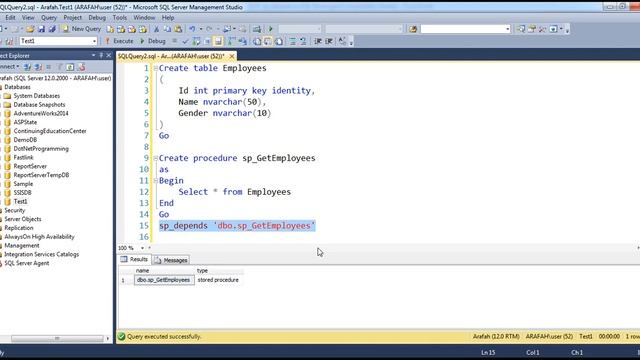Open the Edit menu
Viewport: 640px width, 360px height.
(10, 18)
